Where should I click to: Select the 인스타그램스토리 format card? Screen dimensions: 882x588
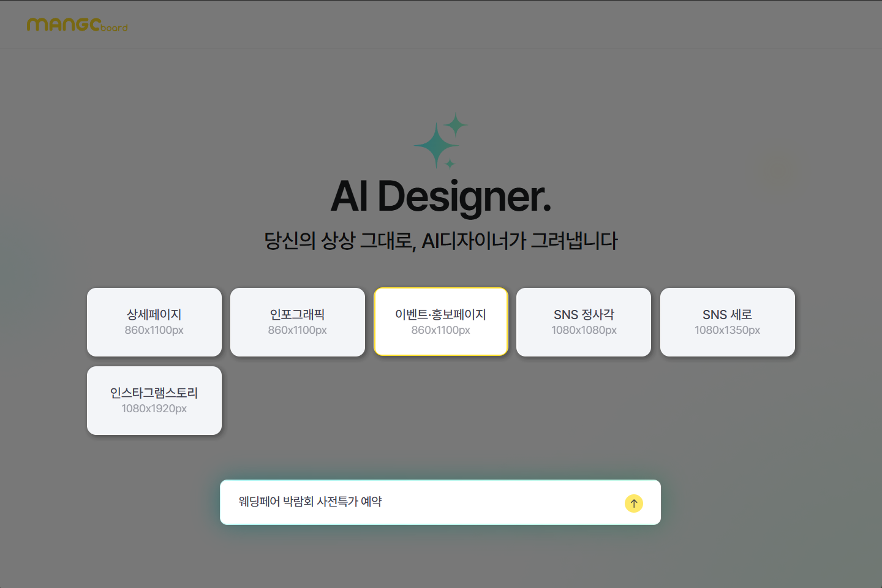[154, 401]
